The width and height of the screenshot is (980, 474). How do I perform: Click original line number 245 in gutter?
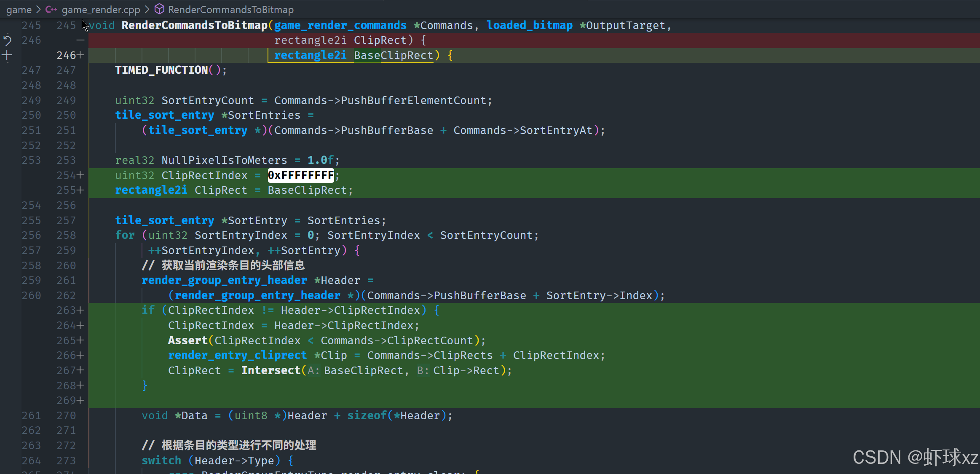click(31, 25)
